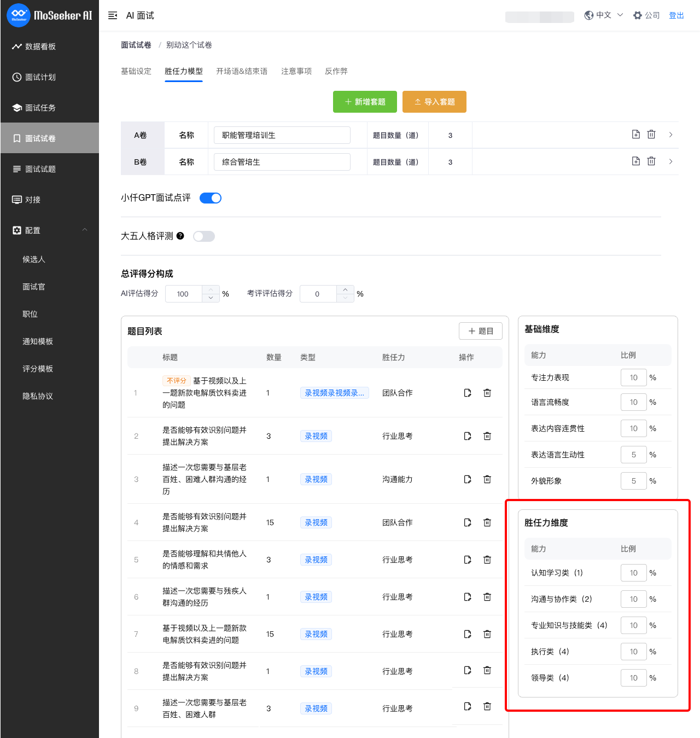The height and width of the screenshot is (738, 700).
Task: Click 不评分 tag in first question
Action: (176, 381)
